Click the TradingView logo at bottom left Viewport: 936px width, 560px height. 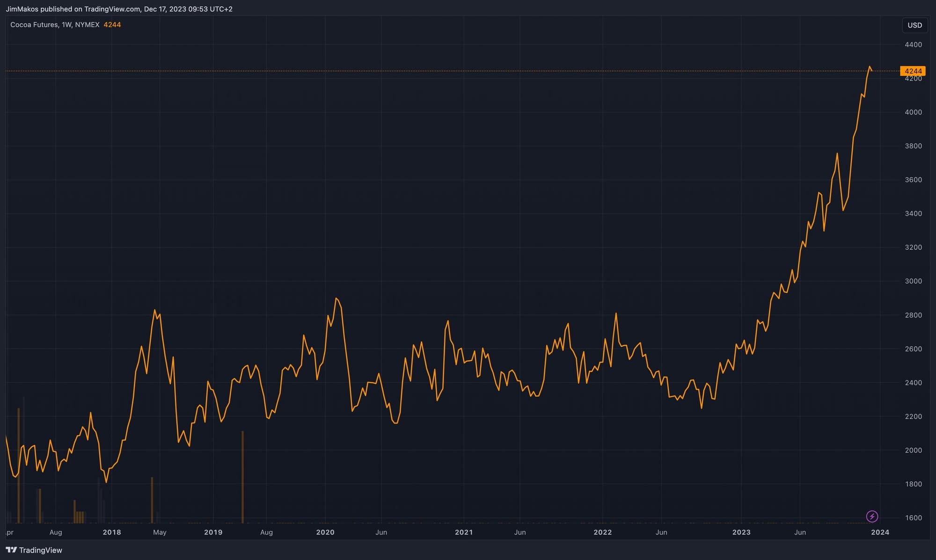(x=34, y=550)
